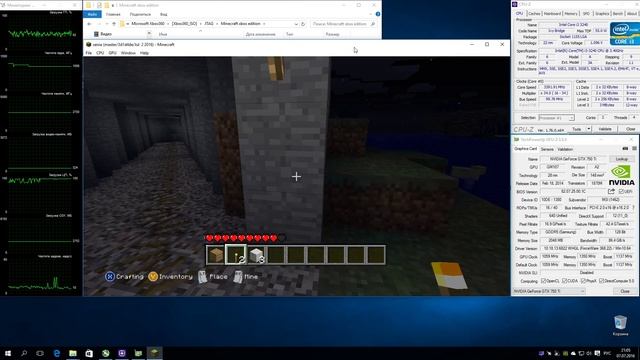Switch to the SPD tab in CPU-Z
Viewport: 640px width, 360px height.
coord(586,13)
